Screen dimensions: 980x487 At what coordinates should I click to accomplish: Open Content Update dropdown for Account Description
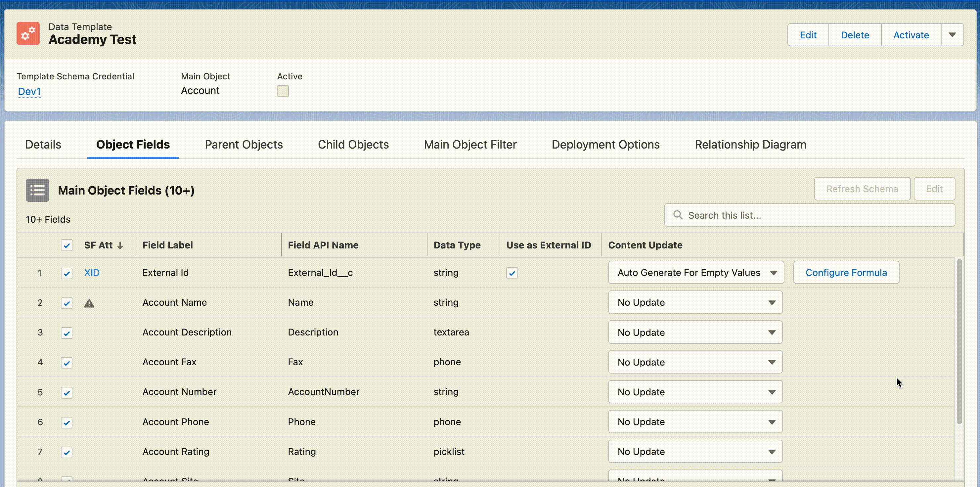click(x=695, y=332)
